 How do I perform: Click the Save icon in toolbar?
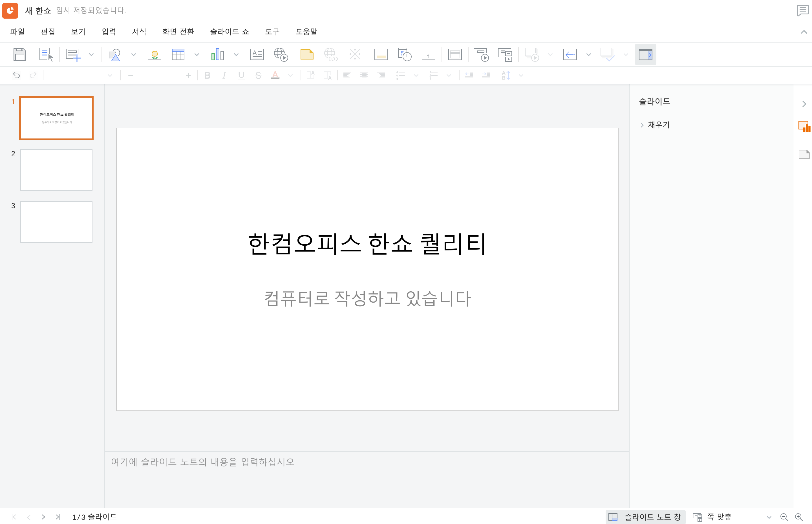[x=19, y=54]
